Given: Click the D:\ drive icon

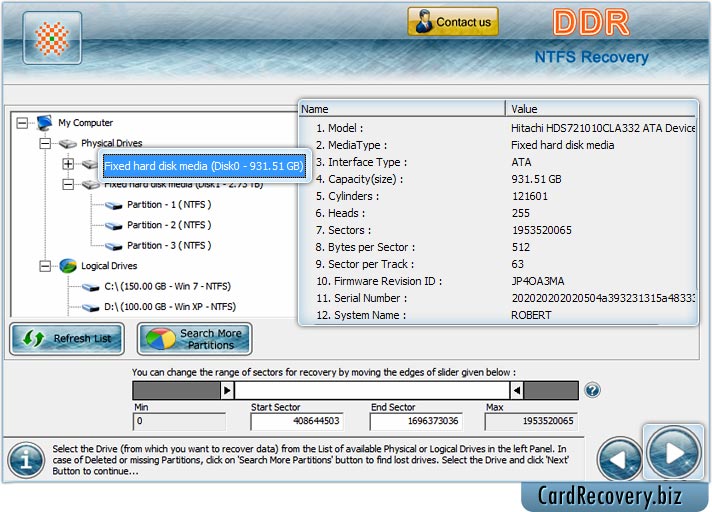Looking at the screenshot, I should [x=90, y=308].
